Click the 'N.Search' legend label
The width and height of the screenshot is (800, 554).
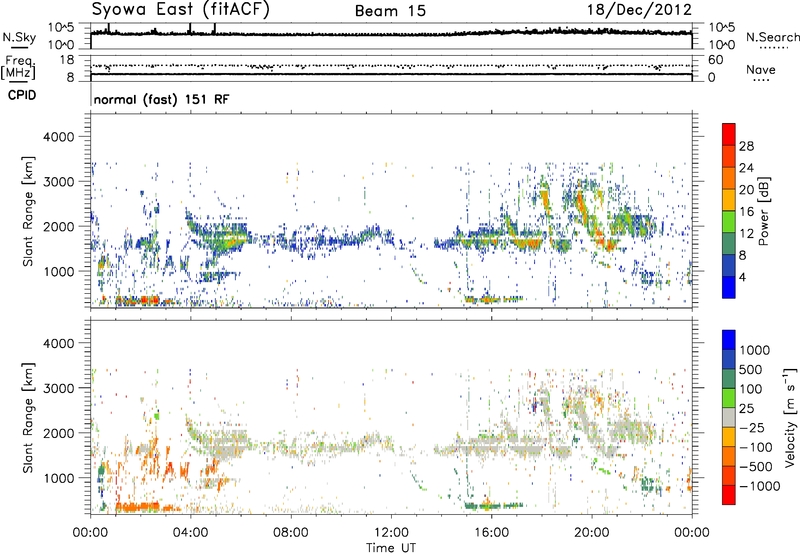[x=772, y=37]
